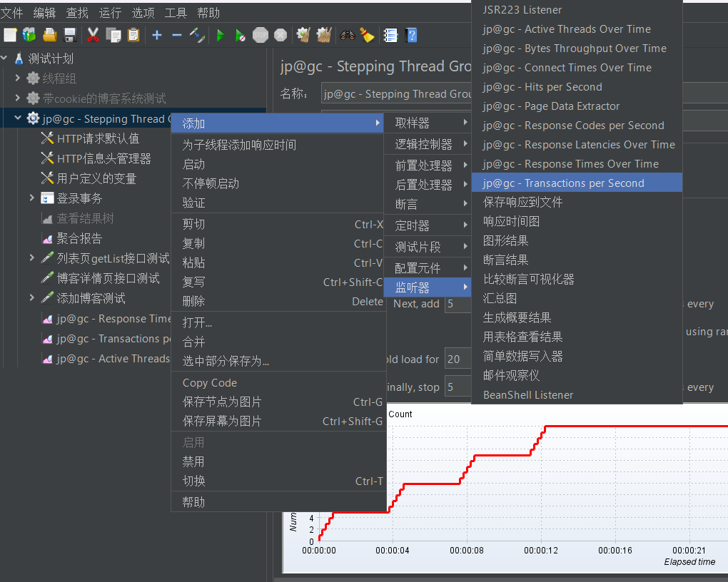Viewport: 728px width, 582px height.
Task: Select 用户定义的变量 tree node
Action: pos(96,178)
